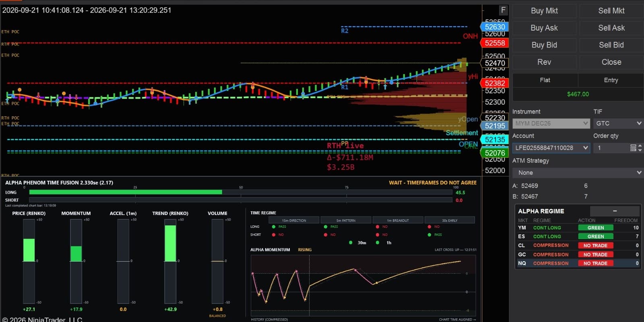Select the 30s EARLY column header
The image size is (644, 322).
pyautogui.click(x=450, y=220)
